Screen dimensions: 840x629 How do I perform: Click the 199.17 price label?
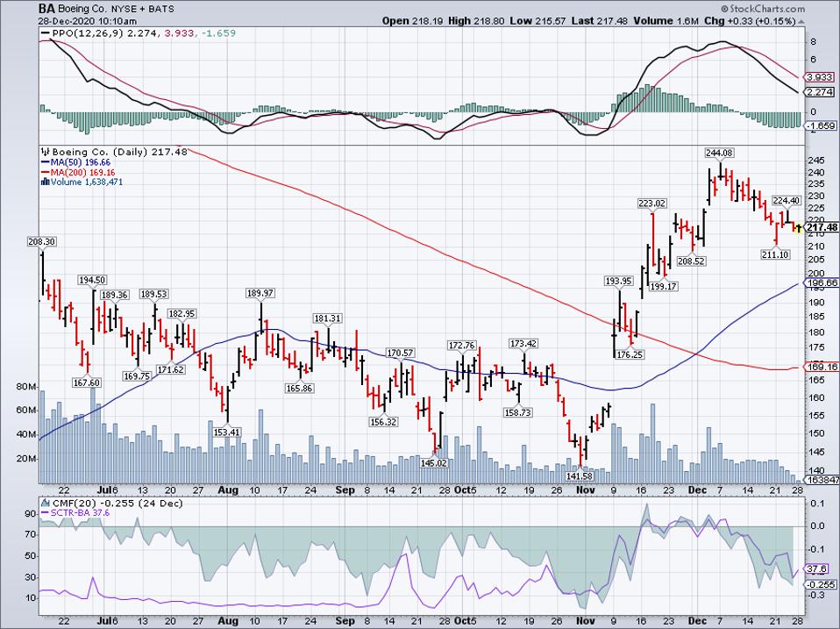click(x=663, y=286)
